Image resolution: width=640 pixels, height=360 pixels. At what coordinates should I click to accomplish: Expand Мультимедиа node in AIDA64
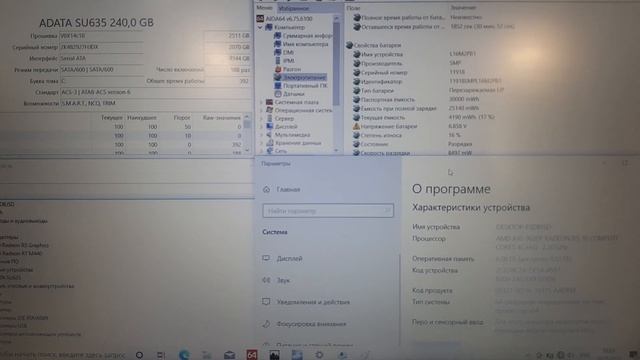point(261,135)
